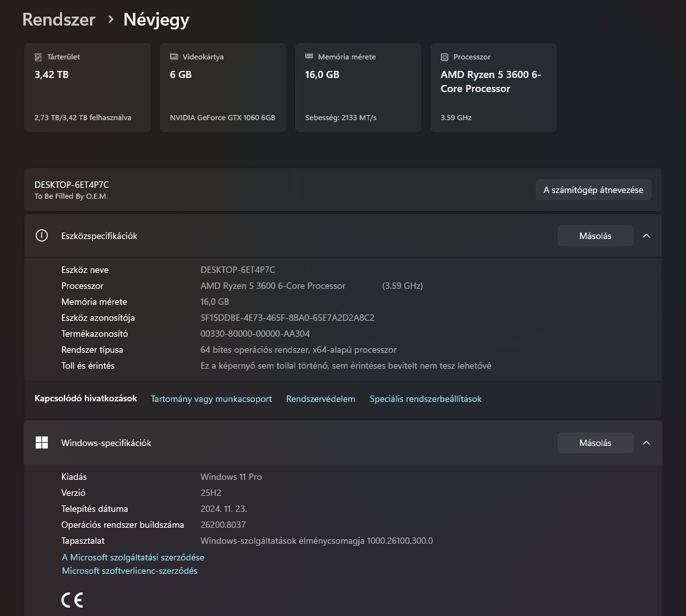Click the 16,0 GB memory value in specs
Screen dimensions: 686x616
coord(215,302)
